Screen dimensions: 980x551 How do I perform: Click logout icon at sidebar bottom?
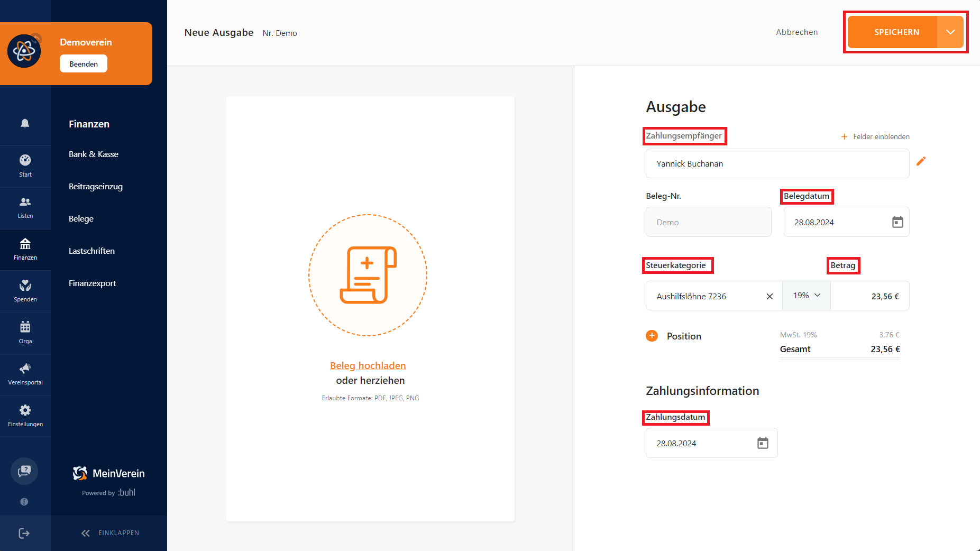[24, 533]
